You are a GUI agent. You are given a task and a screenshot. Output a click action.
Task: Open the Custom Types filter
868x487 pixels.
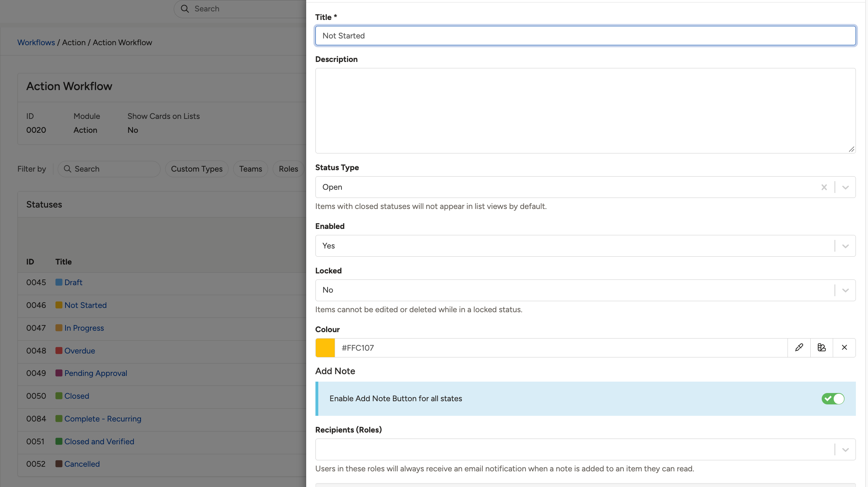pos(197,169)
